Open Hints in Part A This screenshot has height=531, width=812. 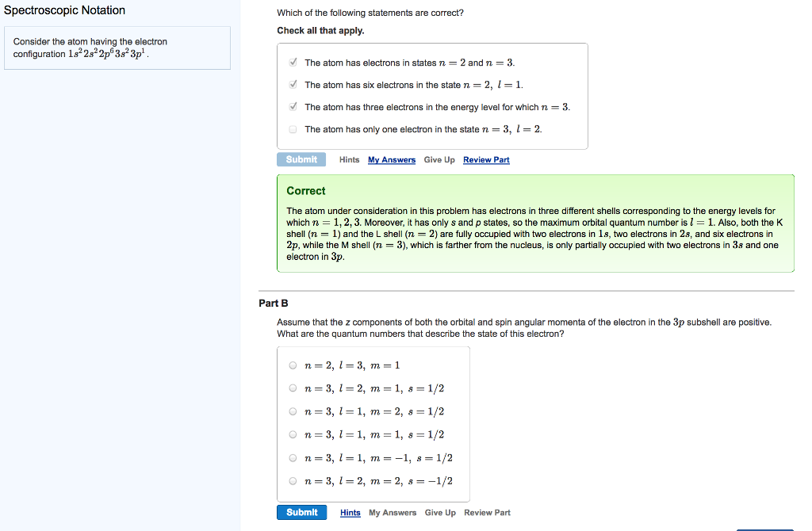tap(349, 160)
